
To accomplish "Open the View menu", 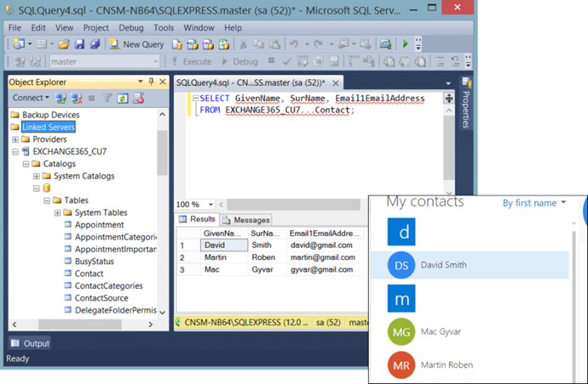I will point(64,28).
